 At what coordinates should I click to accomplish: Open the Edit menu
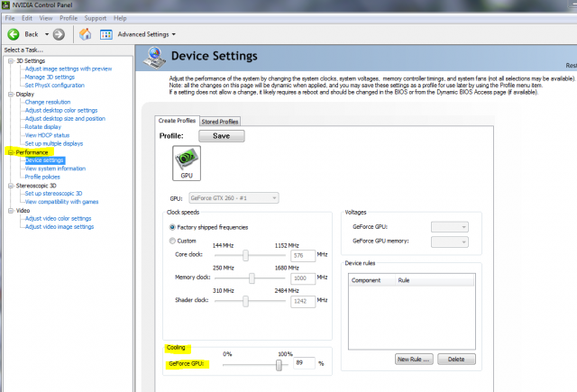click(27, 18)
